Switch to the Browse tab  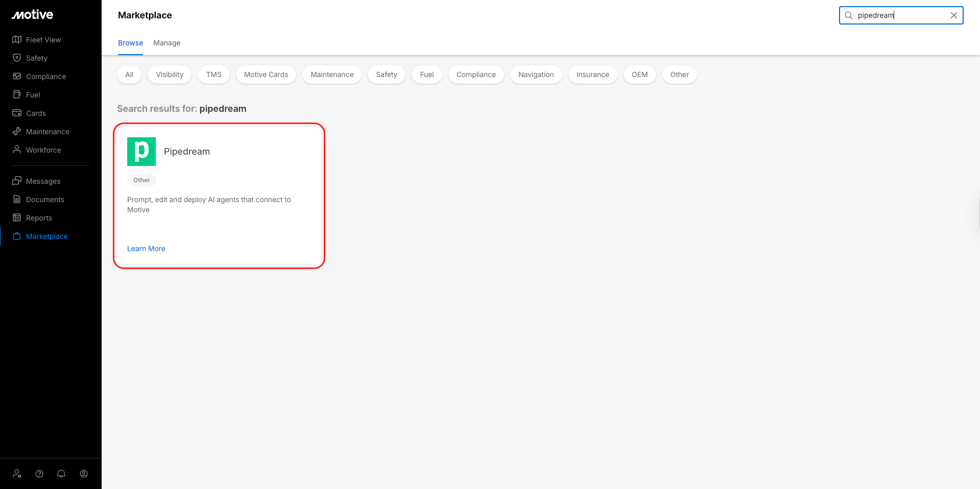click(130, 43)
